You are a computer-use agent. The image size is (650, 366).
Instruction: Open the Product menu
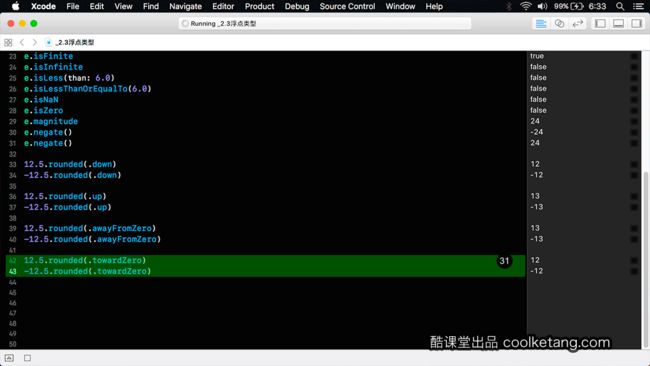point(260,6)
